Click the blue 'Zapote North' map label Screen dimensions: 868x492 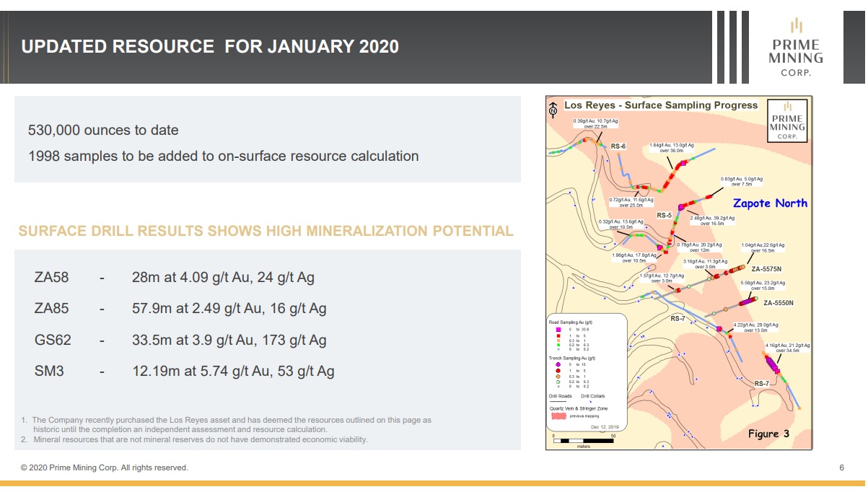pyautogui.click(x=770, y=203)
